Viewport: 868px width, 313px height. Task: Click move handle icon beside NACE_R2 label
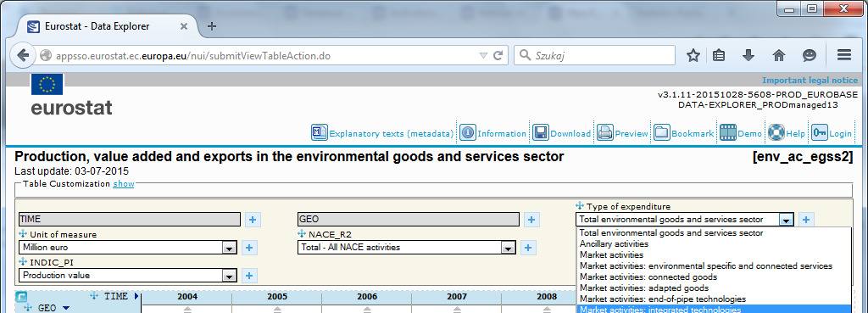(302, 234)
